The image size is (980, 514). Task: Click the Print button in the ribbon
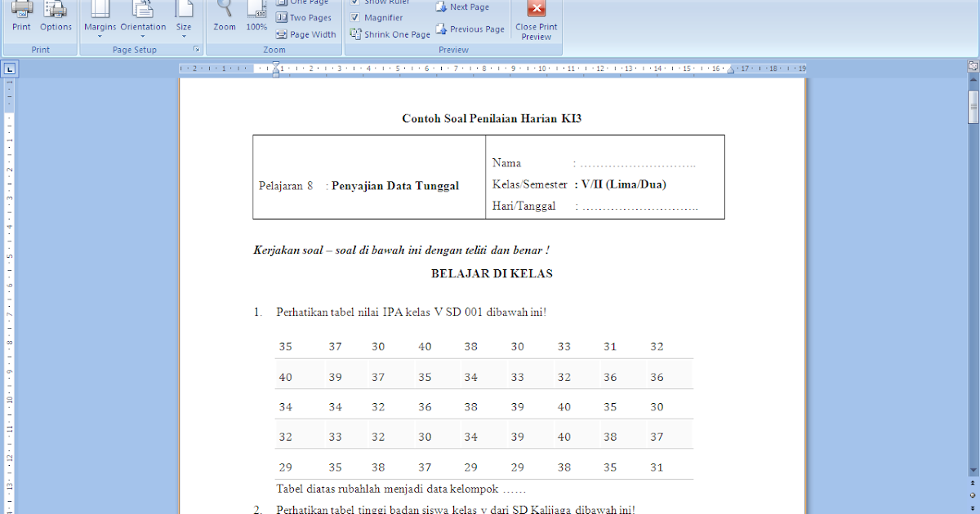(x=21, y=16)
